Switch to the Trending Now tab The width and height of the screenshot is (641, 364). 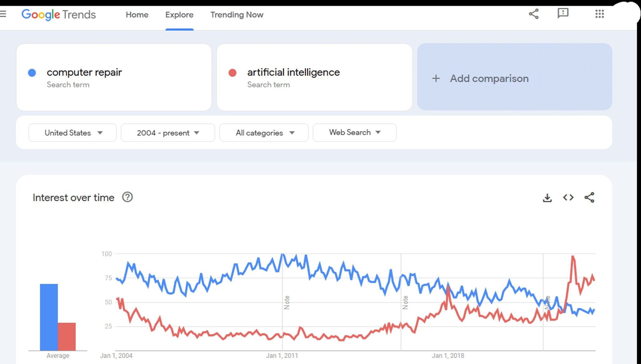237,15
